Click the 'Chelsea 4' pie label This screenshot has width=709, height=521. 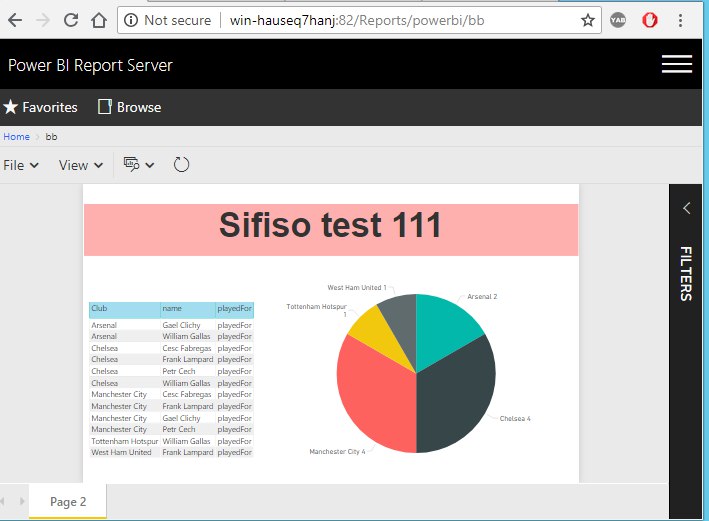515,419
